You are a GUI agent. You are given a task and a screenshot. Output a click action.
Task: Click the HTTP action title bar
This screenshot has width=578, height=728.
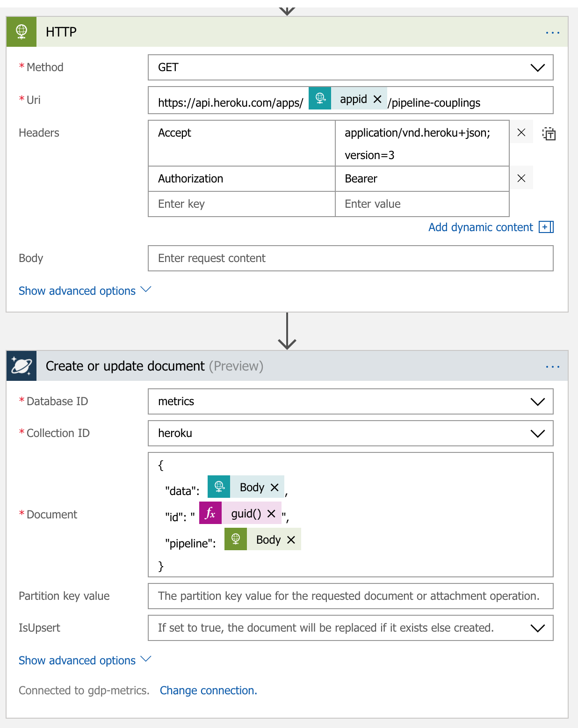287,32
